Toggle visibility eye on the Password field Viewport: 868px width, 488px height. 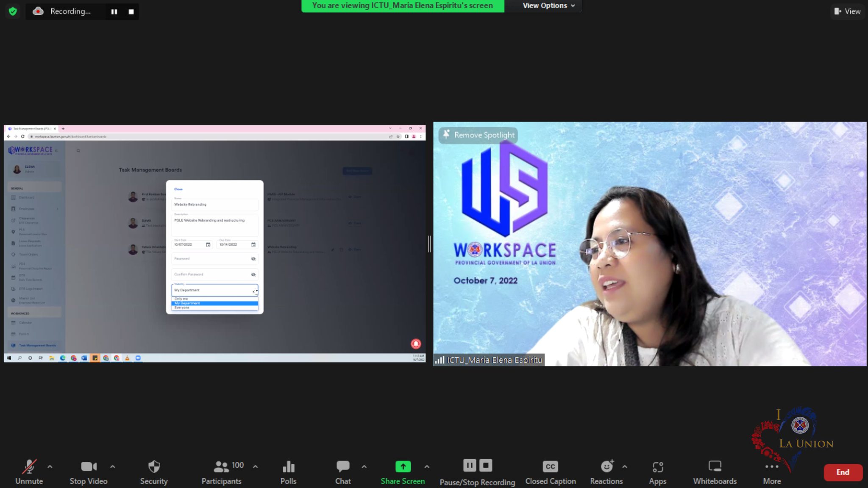pyautogui.click(x=253, y=258)
